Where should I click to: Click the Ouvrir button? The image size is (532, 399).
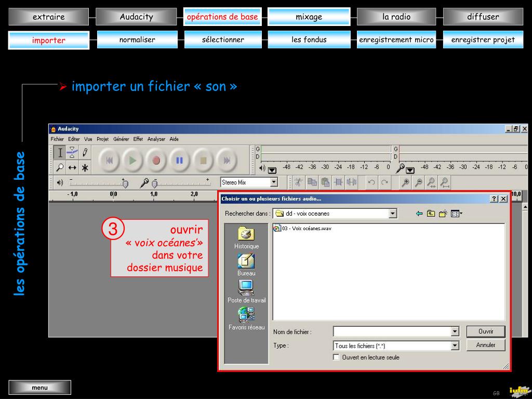pos(486,331)
